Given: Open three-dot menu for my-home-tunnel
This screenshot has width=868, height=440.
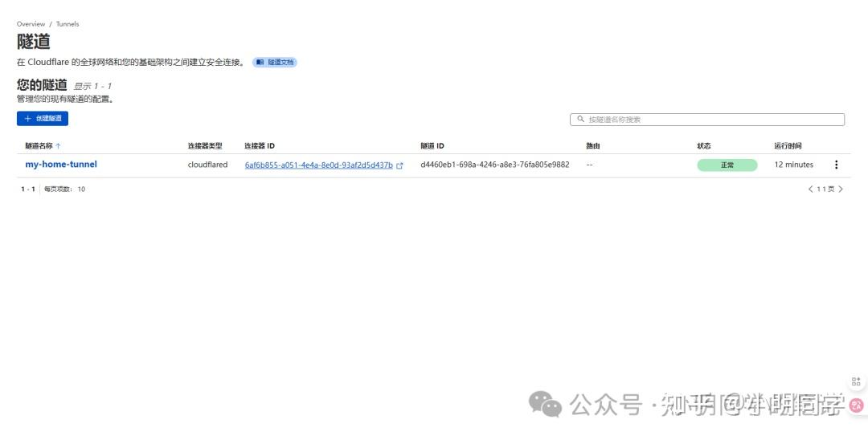Looking at the screenshot, I should pyautogui.click(x=836, y=165).
